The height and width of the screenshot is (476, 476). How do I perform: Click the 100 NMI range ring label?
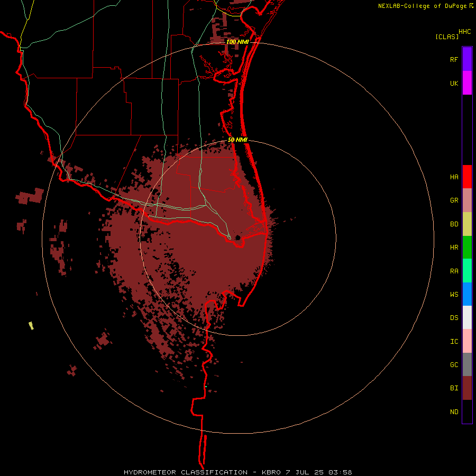237,42
